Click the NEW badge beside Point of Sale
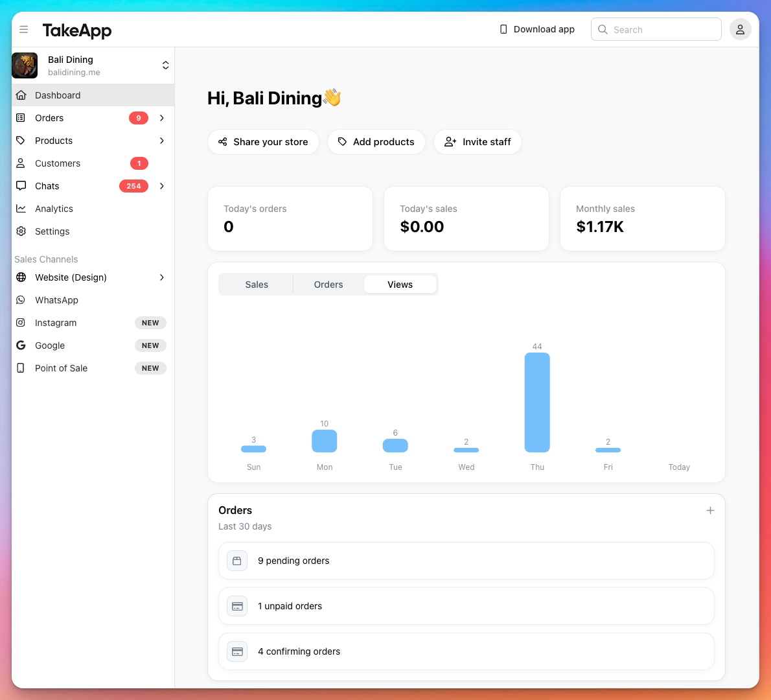This screenshot has height=700, width=771. (150, 368)
